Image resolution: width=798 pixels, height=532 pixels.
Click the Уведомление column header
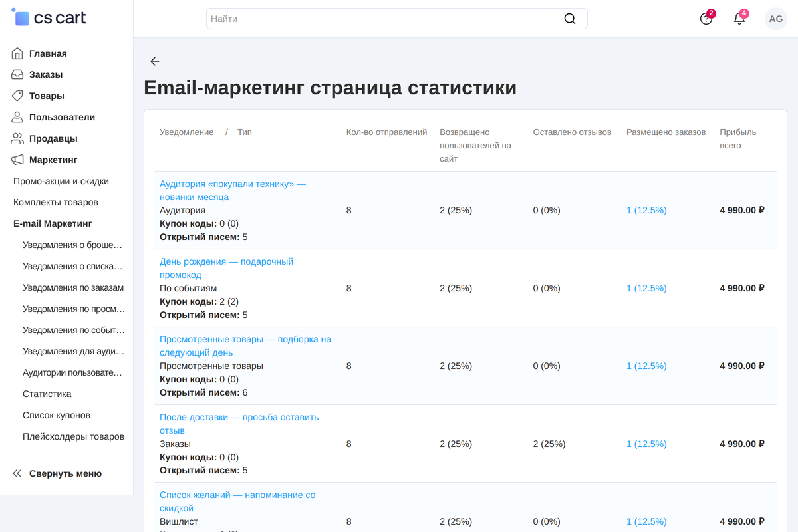click(187, 132)
